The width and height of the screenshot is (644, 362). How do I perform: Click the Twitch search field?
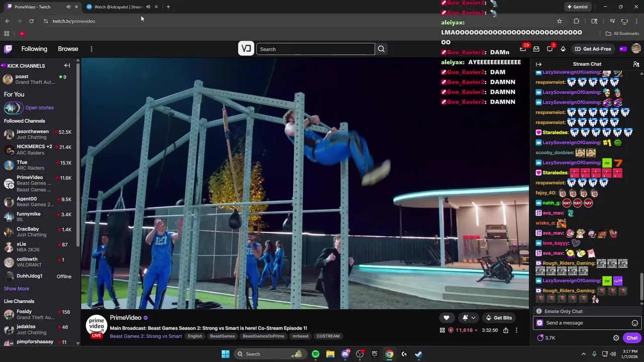point(315,49)
